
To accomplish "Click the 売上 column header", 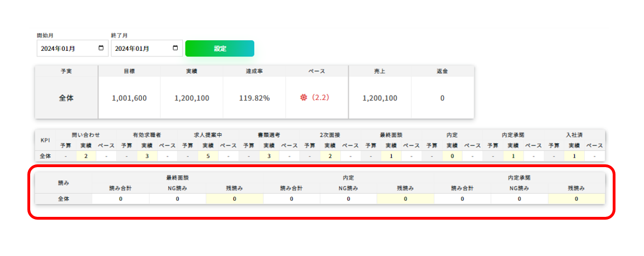I will coord(380,71).
